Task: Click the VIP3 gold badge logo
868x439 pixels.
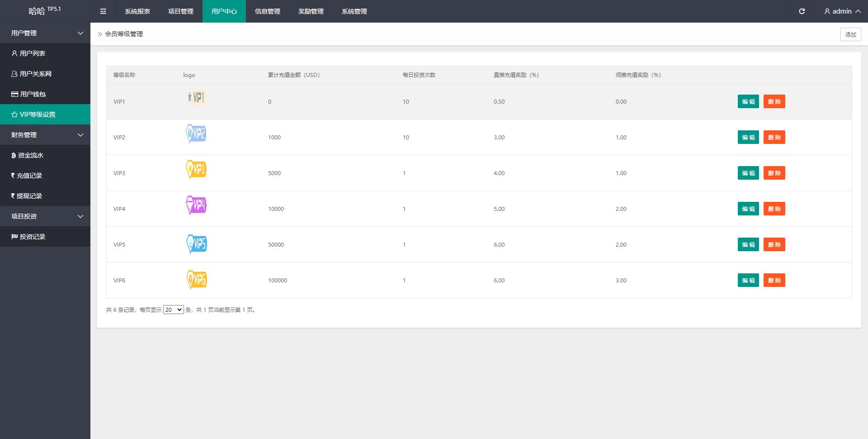Action: pos(196,169)
